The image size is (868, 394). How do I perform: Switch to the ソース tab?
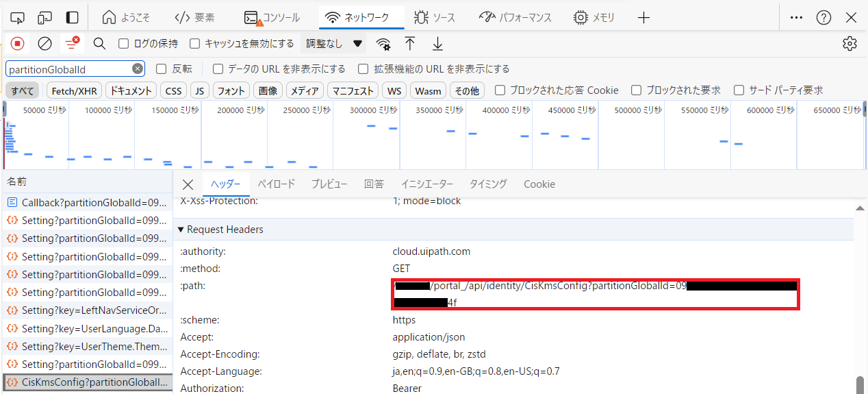point(434,18)
